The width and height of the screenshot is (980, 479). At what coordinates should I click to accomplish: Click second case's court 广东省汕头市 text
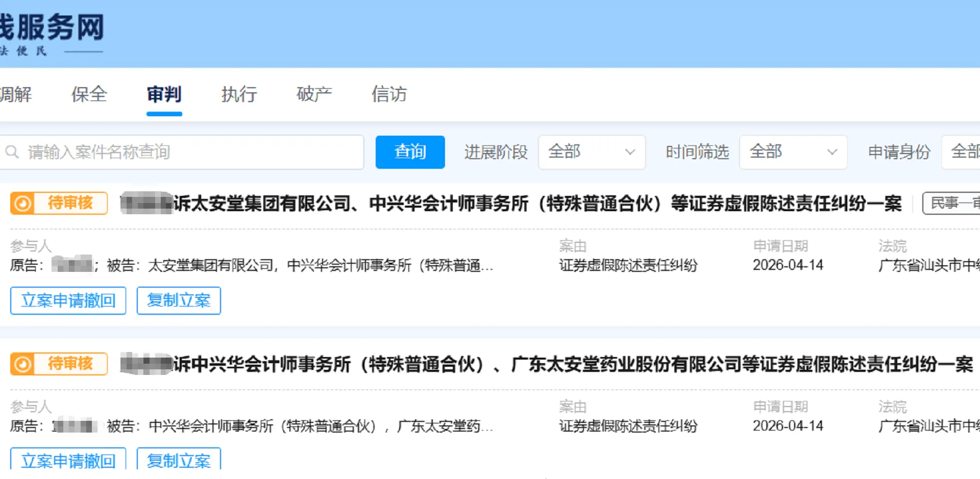point(929,426)
